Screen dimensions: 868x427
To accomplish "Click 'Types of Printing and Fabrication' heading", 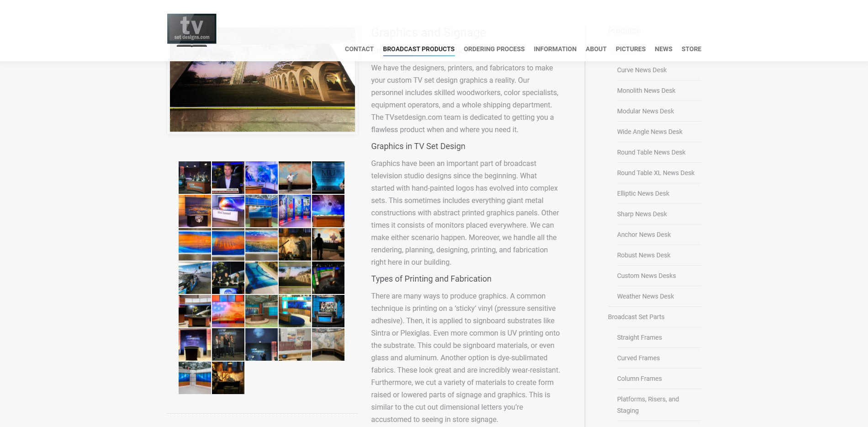I will (431, 279).
